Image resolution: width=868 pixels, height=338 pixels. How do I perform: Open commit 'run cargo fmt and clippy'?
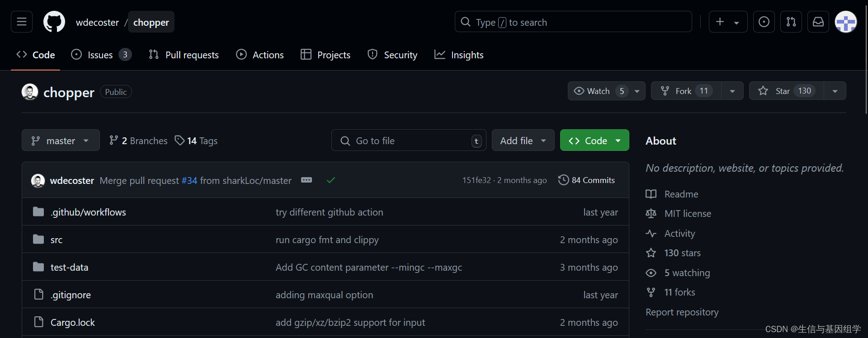coord(327,240)
